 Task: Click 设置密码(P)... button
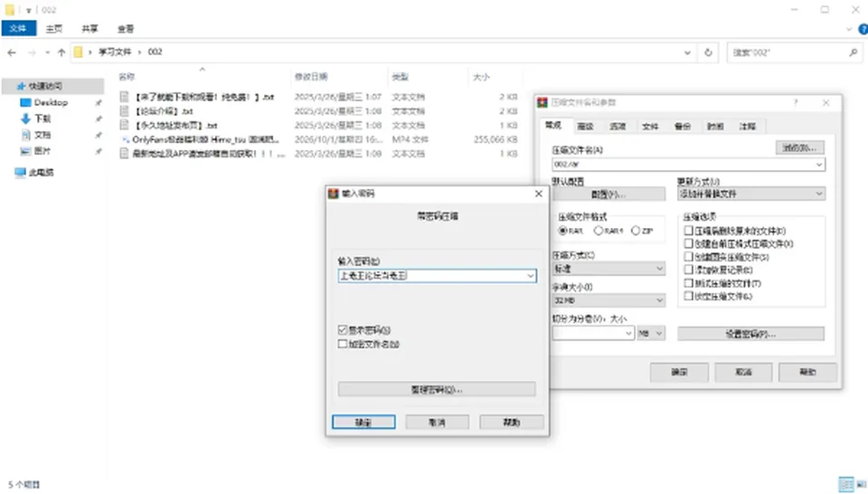(x=750, y=334)
